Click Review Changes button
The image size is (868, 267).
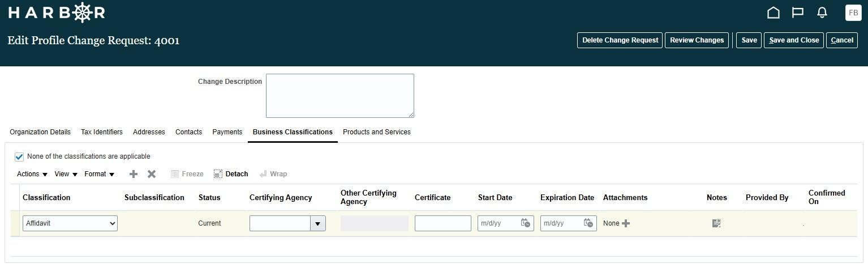coord(697,40)
